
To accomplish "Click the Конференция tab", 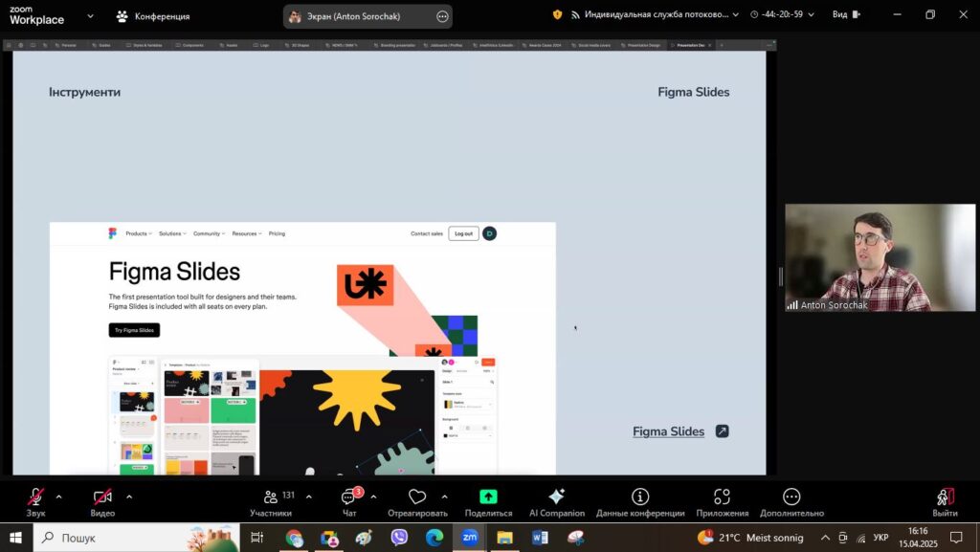I will (x=153, y=16).
